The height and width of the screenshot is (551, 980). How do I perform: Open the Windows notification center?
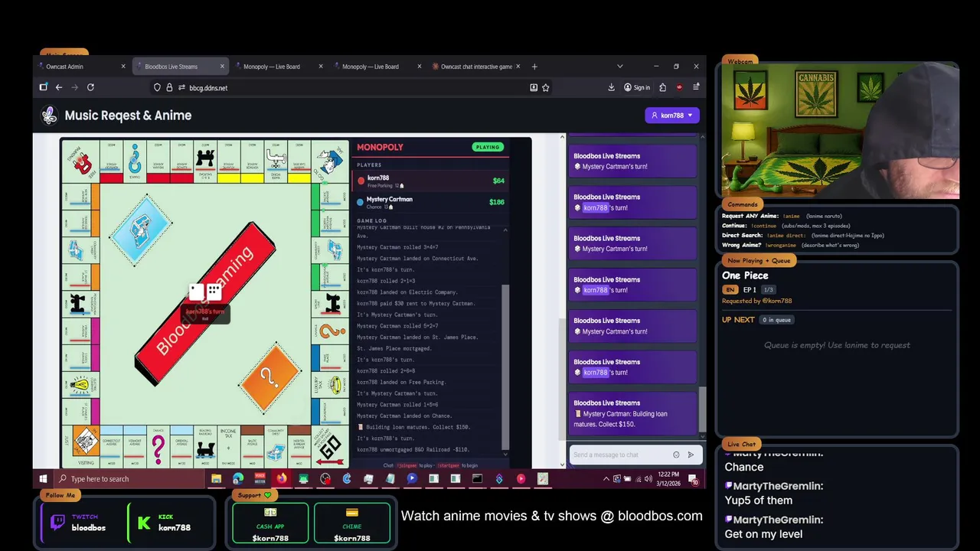(694, 479)
